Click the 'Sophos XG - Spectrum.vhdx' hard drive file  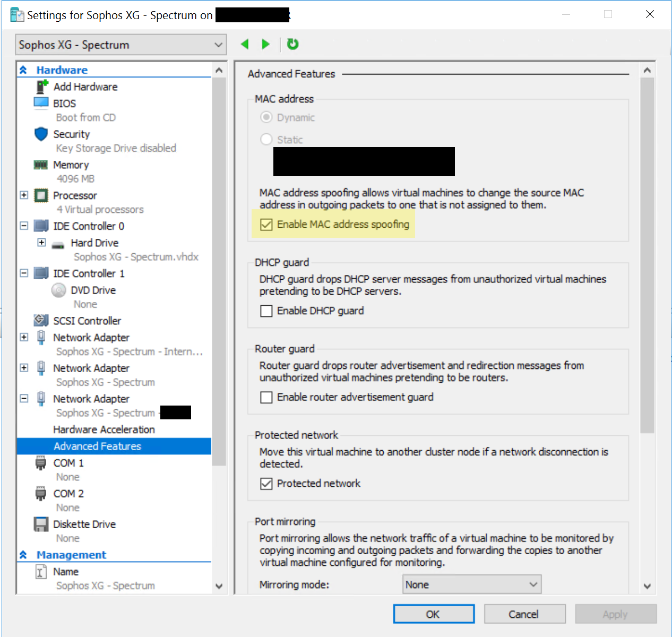coord(136,257)
